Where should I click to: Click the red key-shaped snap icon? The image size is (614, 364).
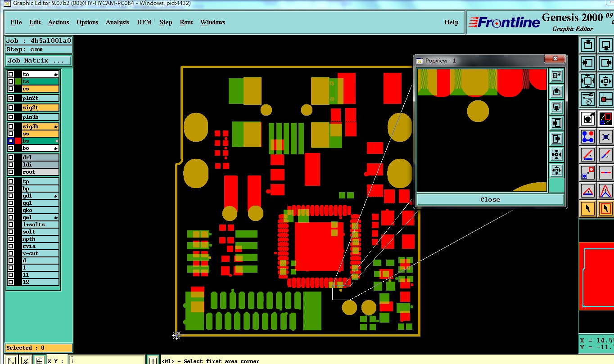point(606,99)
